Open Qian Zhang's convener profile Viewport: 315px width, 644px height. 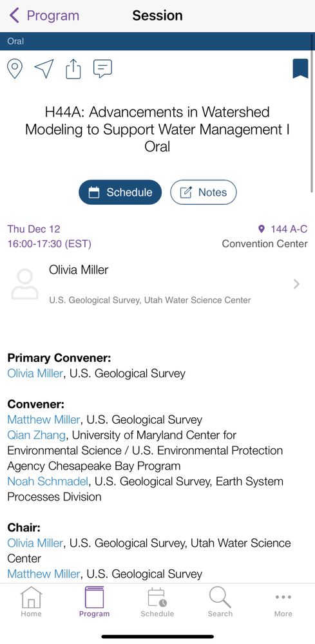[36, 435]
